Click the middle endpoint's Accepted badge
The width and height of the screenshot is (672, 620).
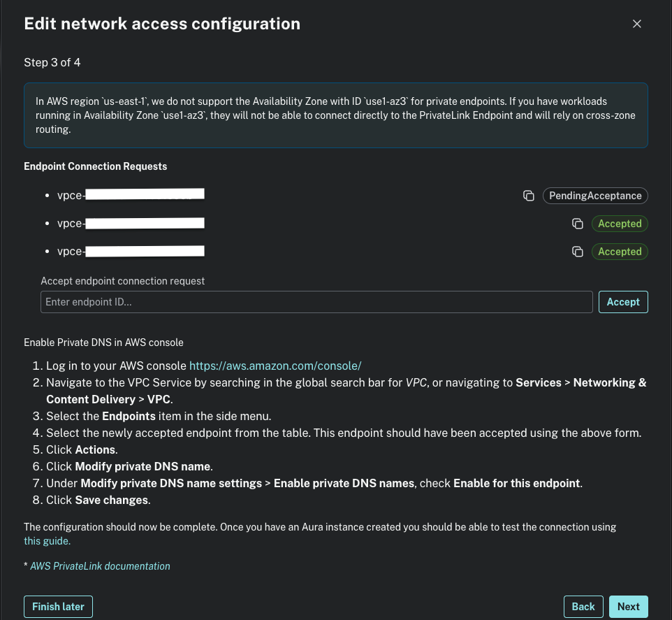click(x=620, y=224)
